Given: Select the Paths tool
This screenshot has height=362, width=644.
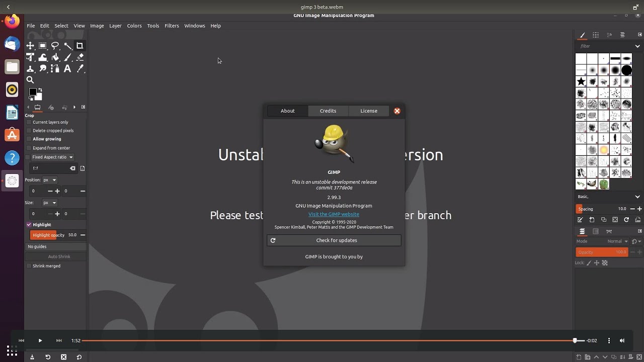Looking at the screenshot, I should click(x=55, y=69).
